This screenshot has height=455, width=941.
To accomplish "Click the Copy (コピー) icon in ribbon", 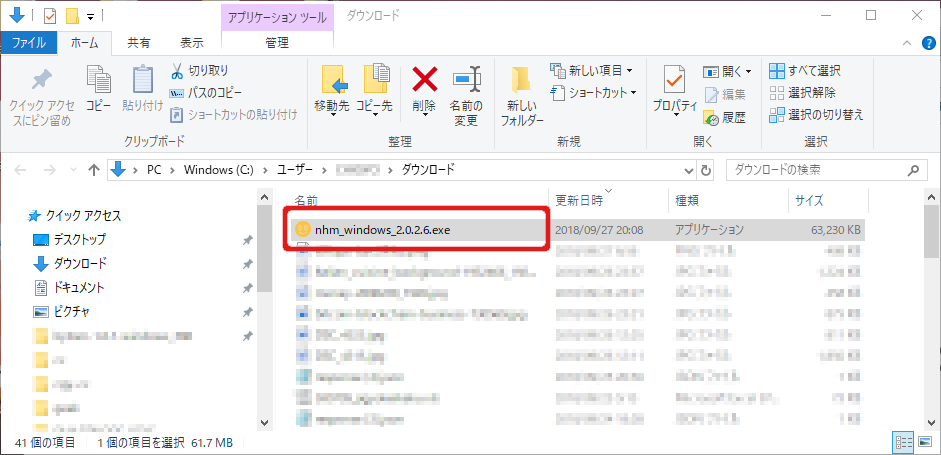I will 98,80.
